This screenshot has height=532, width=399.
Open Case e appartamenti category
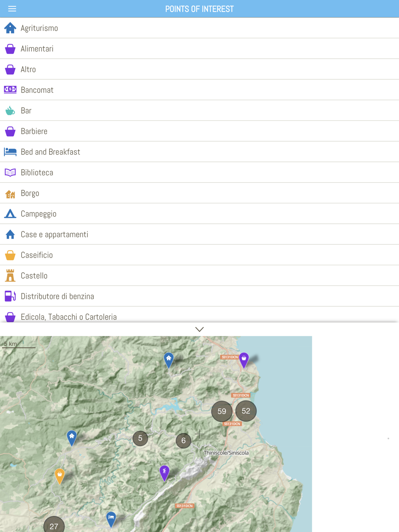pyautogui.click(x=55, y=234)
